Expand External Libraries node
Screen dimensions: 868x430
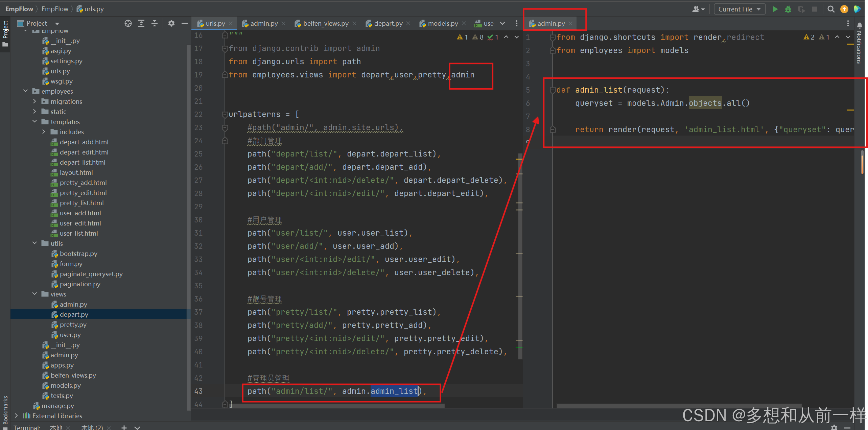(x=16, y=415)
